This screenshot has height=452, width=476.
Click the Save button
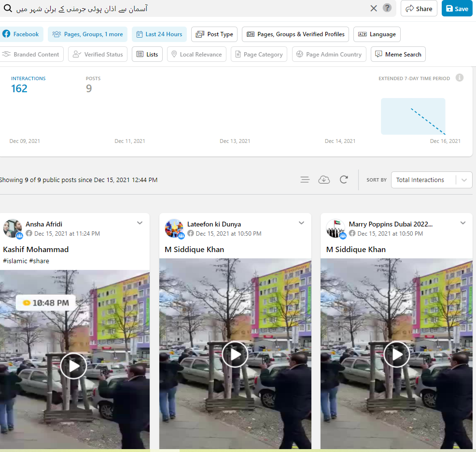coord(457,9)
